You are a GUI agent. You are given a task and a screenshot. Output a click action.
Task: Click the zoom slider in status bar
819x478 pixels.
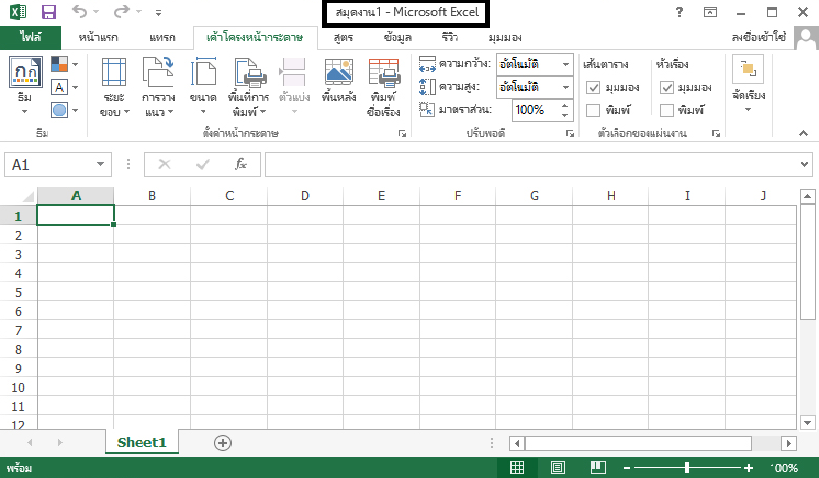(x=687, y=467)
